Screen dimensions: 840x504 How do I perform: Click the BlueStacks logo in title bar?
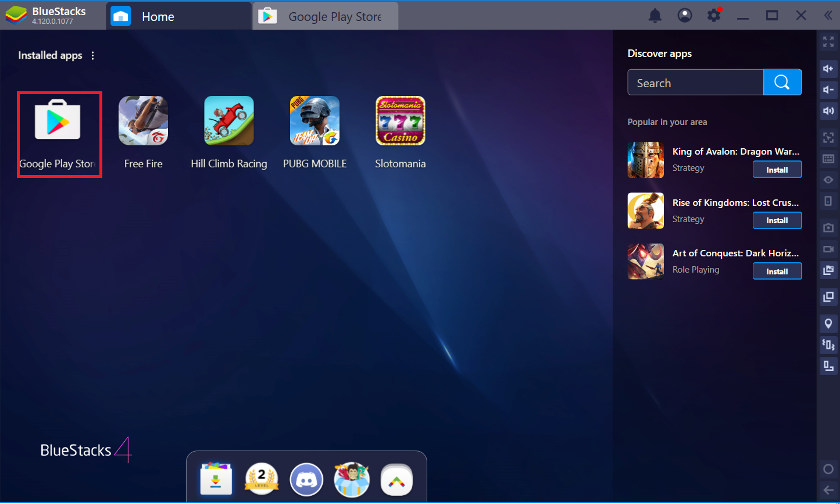tap(16, 16)
